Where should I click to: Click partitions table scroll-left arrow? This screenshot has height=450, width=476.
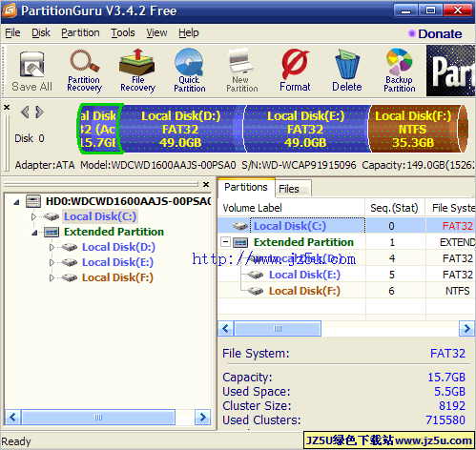(226, 329)
